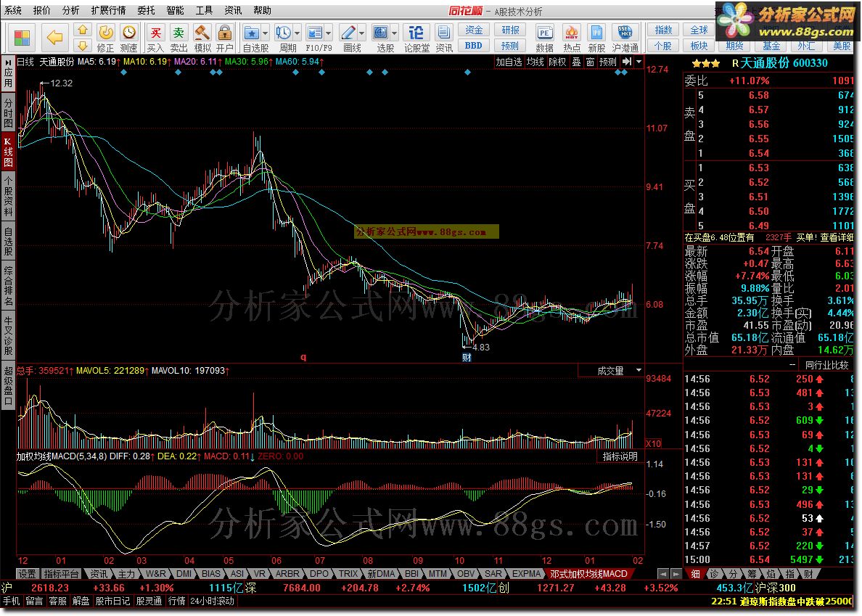This screenshot has height=616, width=862.
Task: Open the 工具 menu
Action: coord(204,10)
